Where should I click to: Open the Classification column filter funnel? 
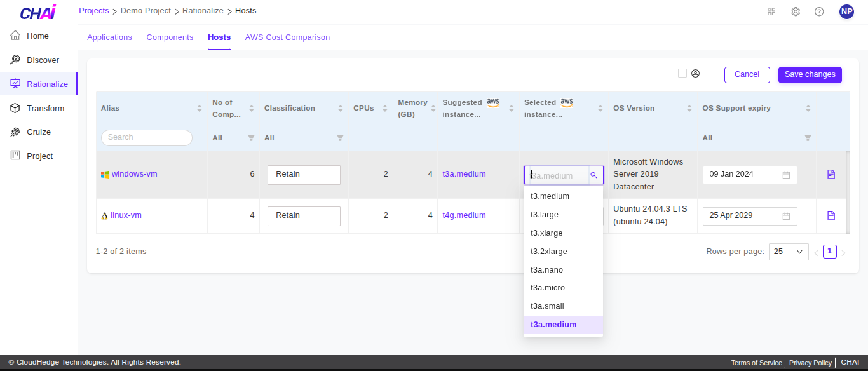tap(340, 137)
